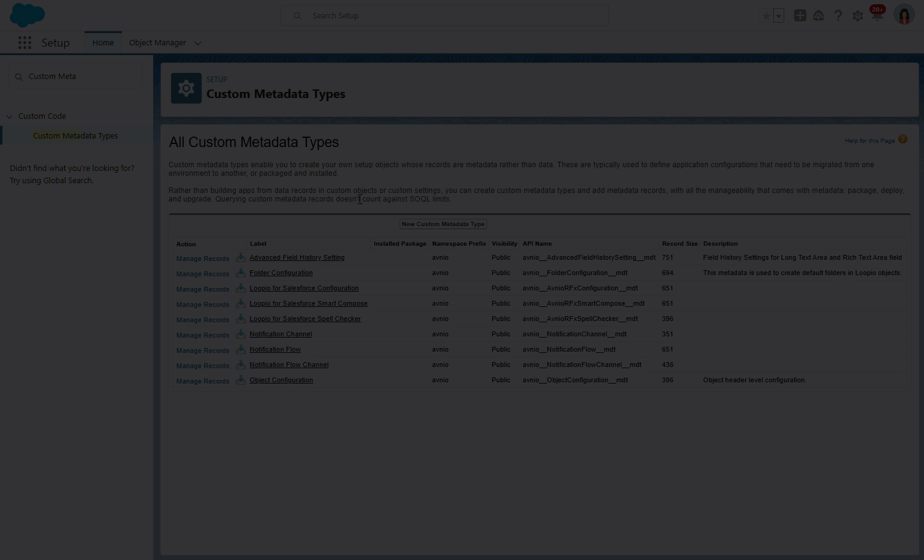The width and height of the screenshot is (924, 560).
Task: Click installed package icon for Loopio Spell Checker row
Action: (x=241, y=319)
